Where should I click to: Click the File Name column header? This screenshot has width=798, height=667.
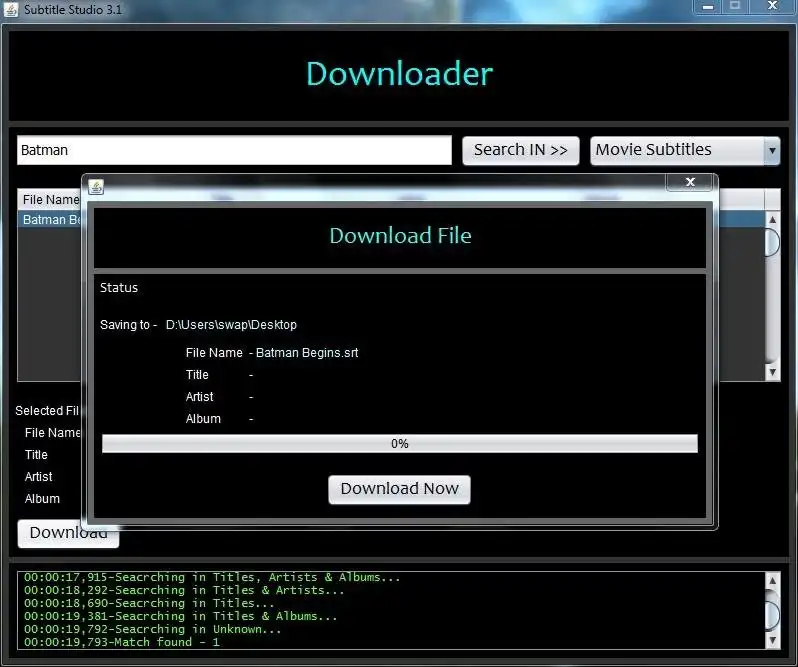click(49, 199)
